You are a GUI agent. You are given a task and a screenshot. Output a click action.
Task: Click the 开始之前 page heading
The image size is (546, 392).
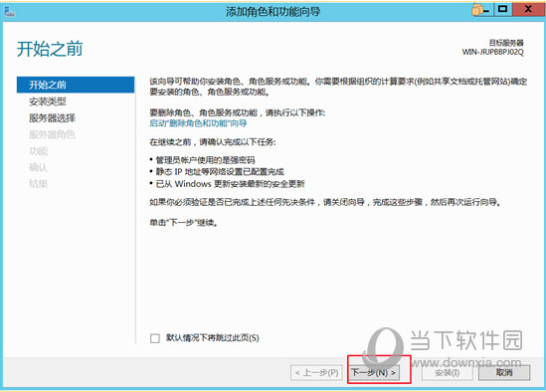[50, 49]
